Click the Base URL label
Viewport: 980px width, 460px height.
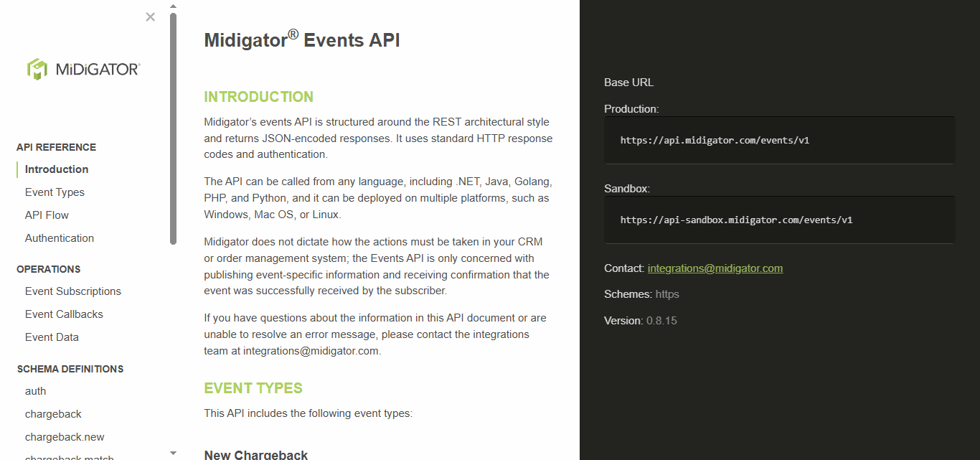[629, 83]
